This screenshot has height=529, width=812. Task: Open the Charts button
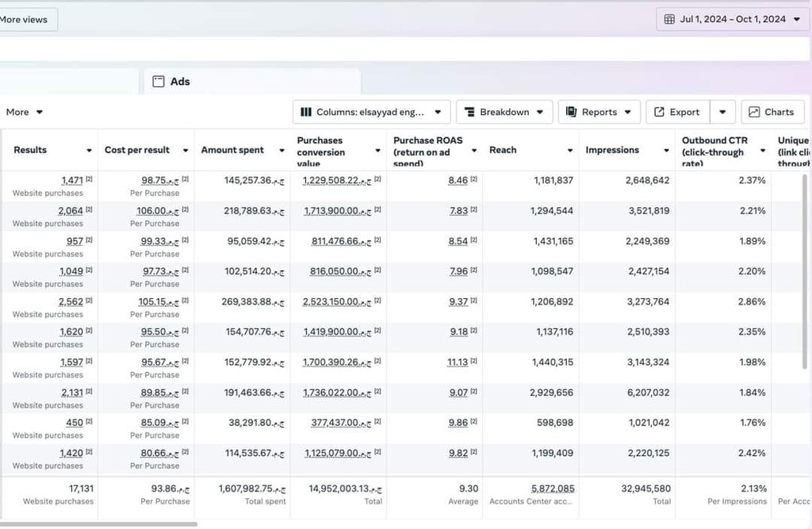(x=772, y=112)
